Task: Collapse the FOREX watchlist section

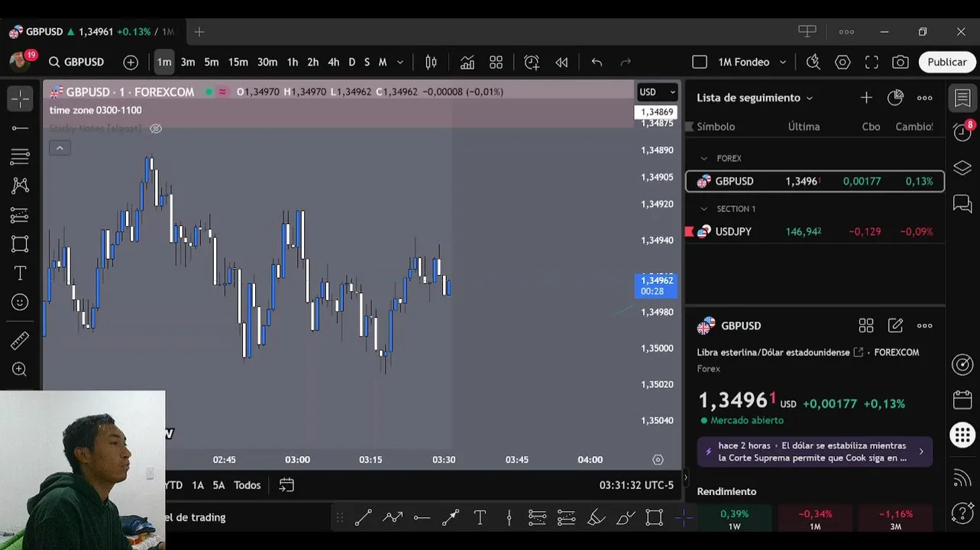Action: (703, 158)
